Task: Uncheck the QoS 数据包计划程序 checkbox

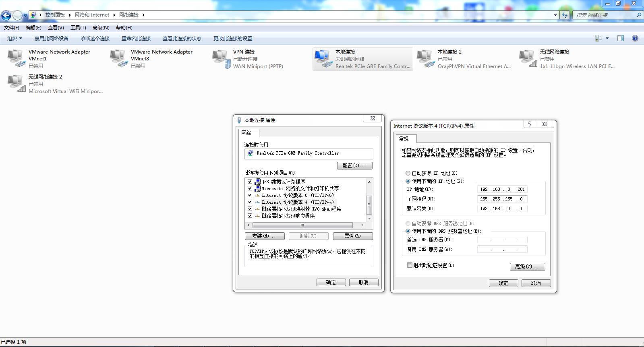Action: tap(250, 182)
